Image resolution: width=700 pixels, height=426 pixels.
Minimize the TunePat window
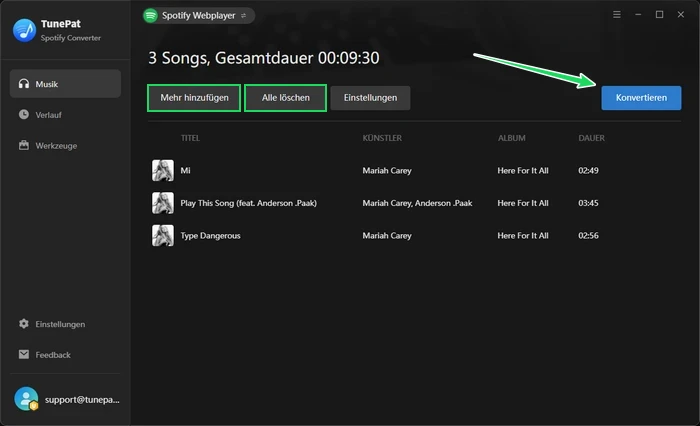pyautogui.click(x=638, y=15)
